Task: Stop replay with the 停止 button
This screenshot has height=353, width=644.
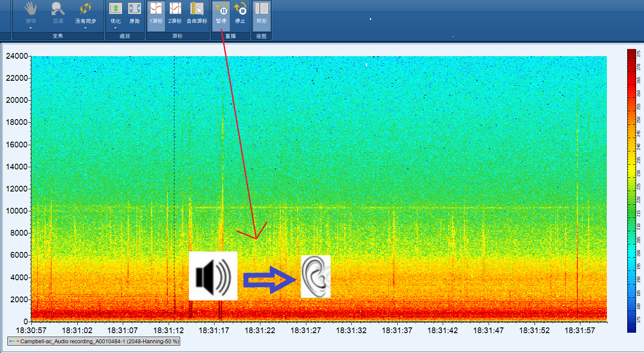Action: tap(240, 12)
